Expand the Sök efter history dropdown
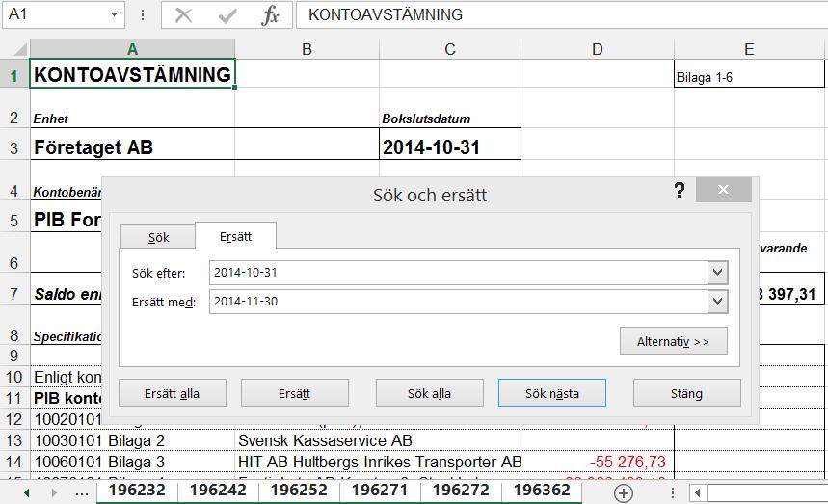The height and width of the screenshot is (504, 828). [717, 273]
